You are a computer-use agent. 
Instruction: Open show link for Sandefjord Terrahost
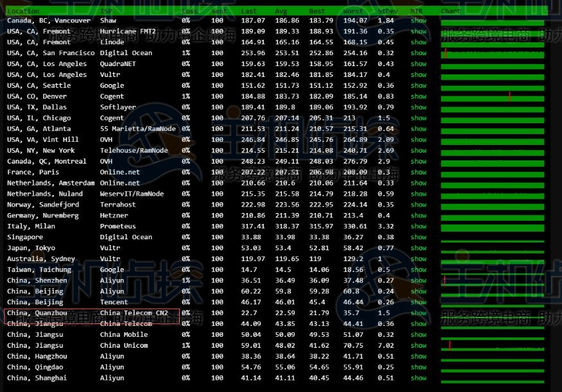pyautogui.click(x=418, y=205)
